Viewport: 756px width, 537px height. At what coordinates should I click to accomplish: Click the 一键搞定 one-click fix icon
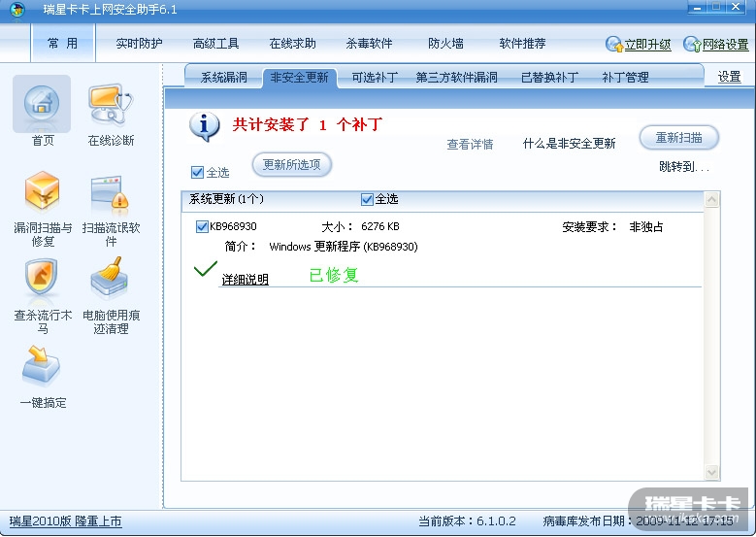coord(41,366)
